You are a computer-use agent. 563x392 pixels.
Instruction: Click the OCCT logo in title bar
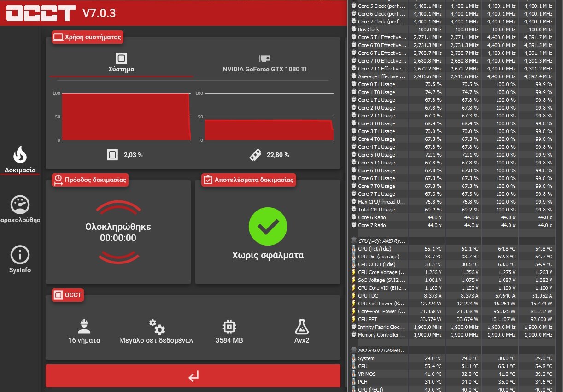pos(41,13)
